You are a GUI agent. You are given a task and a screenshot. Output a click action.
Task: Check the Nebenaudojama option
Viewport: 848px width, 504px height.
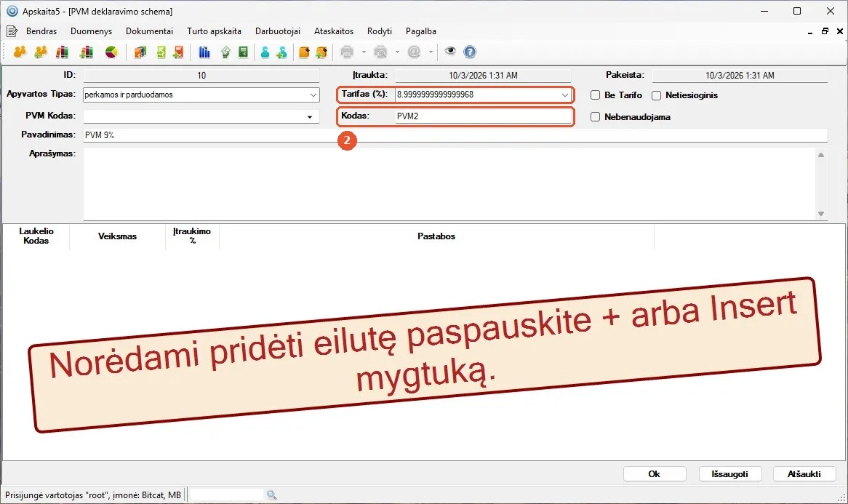click(x=596, y=117)
